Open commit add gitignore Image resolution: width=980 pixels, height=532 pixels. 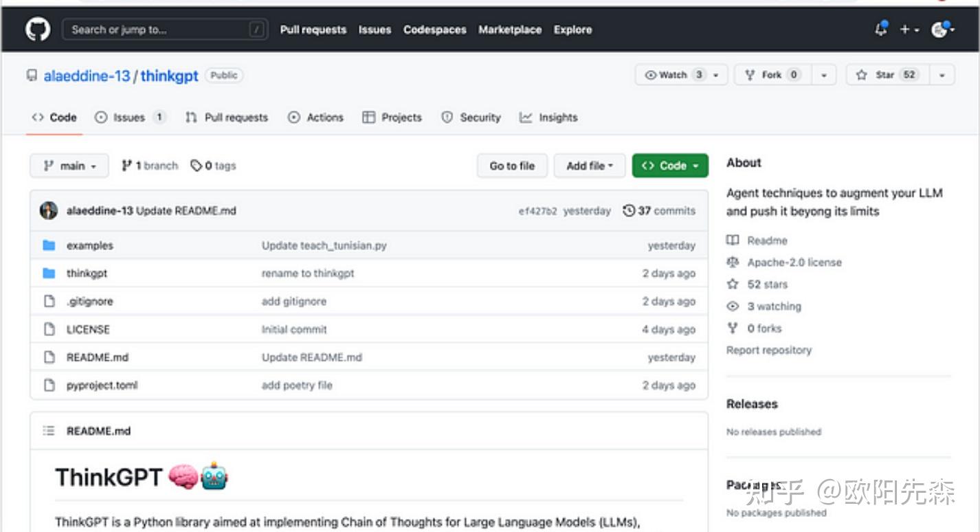[294, 302]
